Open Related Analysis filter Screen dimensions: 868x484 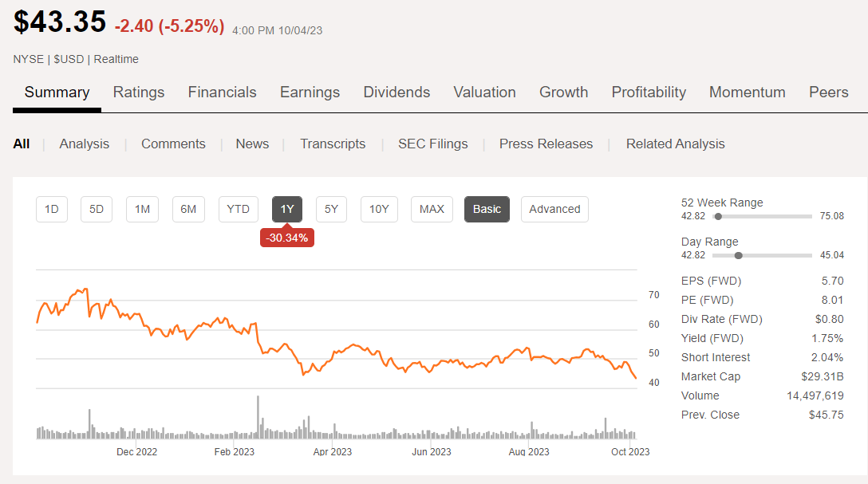click(675, 144)
